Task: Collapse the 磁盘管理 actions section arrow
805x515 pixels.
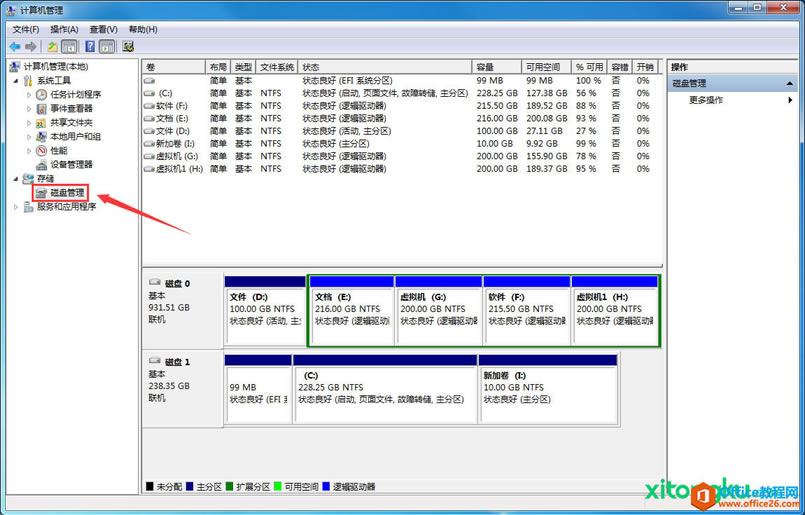Action: pos(790,83)
